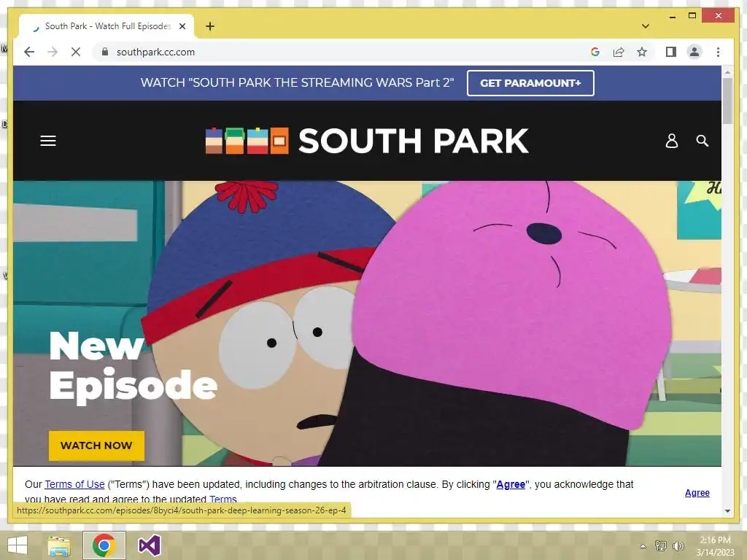Open a new tab with the plus button
Viewport: 747px width, 560px height.
(x=210, y=26)
